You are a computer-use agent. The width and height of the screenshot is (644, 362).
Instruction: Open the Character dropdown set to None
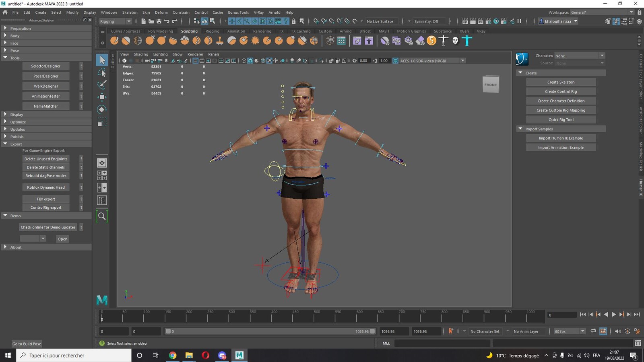point(580,56)
